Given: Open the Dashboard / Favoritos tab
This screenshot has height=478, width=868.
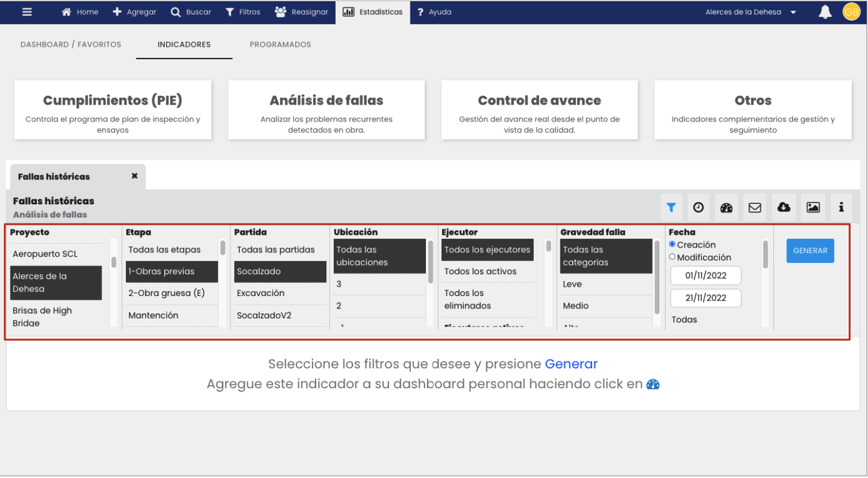Looking at the screenshot, I should [x=71, y=44].
